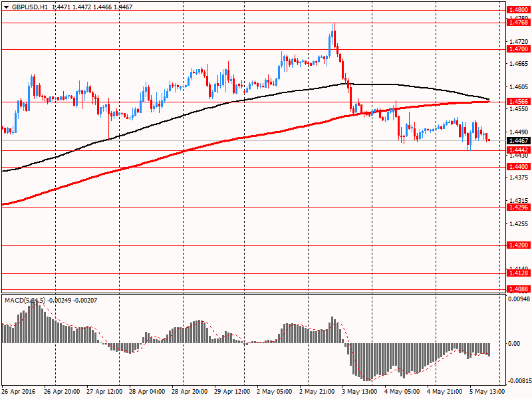Click the 1.4088 red price level label
The height and width of the screenshot is (399, 532).
click(x=518, y=289)
